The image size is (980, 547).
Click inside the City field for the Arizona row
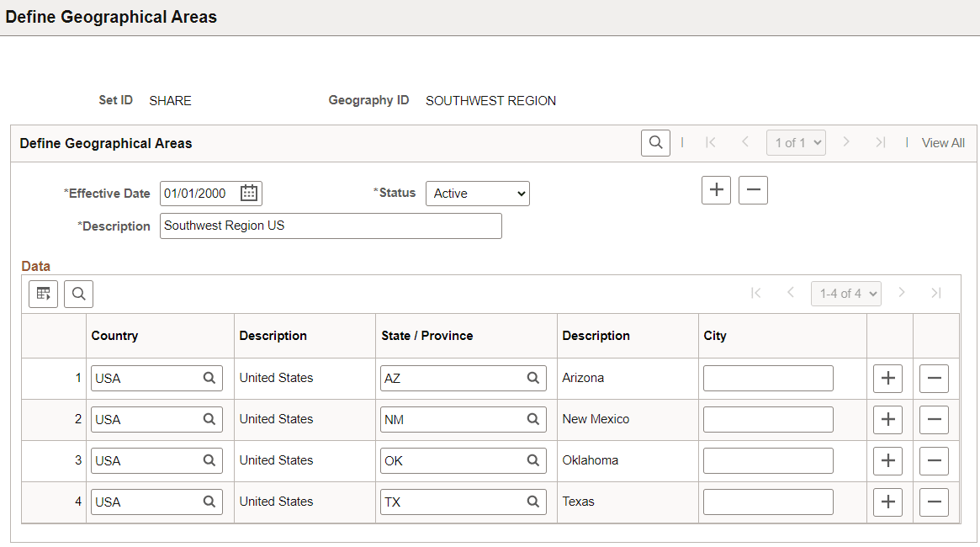(x=767, y=378)
